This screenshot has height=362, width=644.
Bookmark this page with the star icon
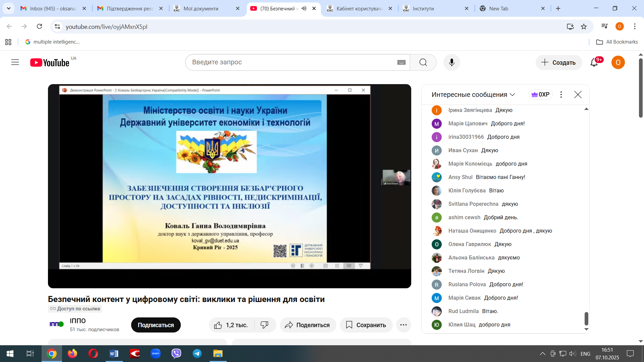(x=584, y=26)
